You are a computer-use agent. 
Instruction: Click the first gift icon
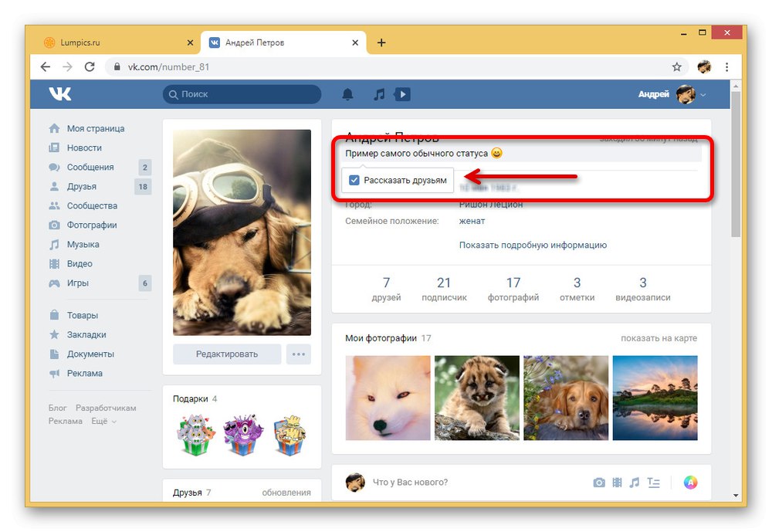pyautogui.click(x=196, y=435)
